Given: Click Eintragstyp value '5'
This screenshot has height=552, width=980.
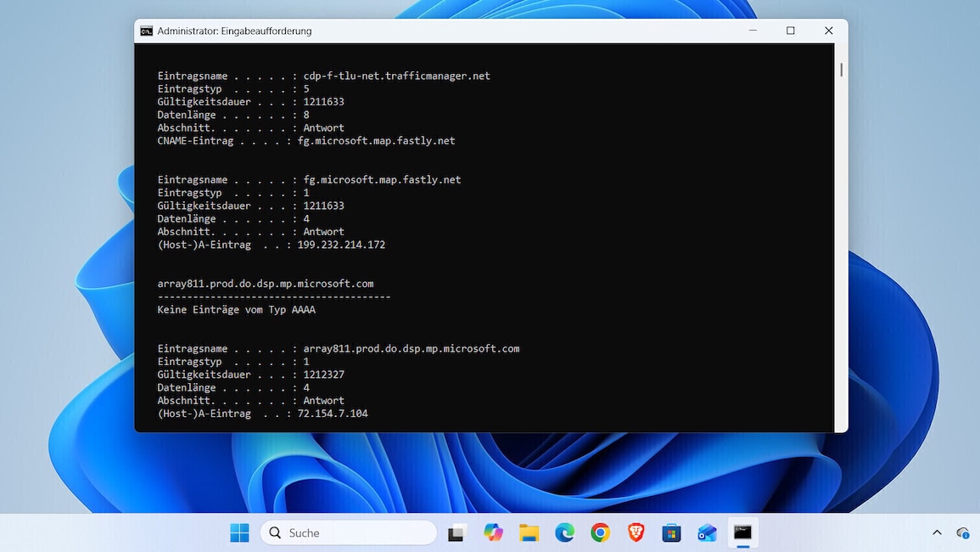Looking at the screenshot, I should 306,89.
